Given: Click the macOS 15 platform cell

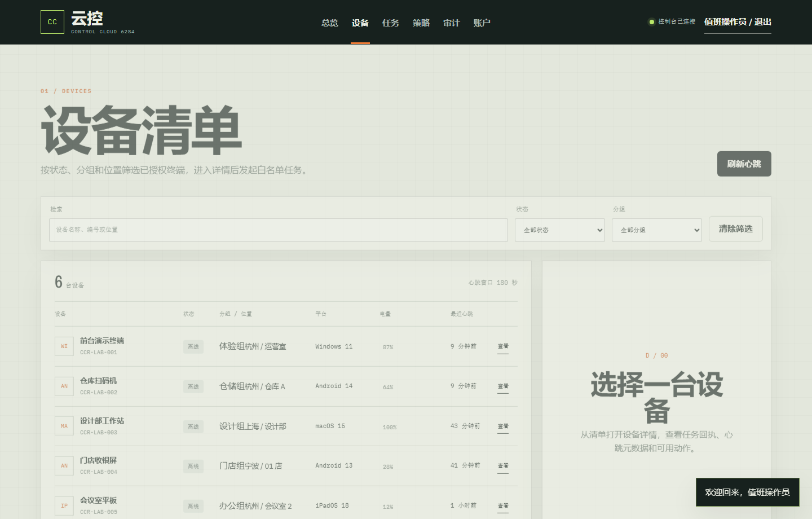Looking at the screenshot, I should (x=330, y=426).
